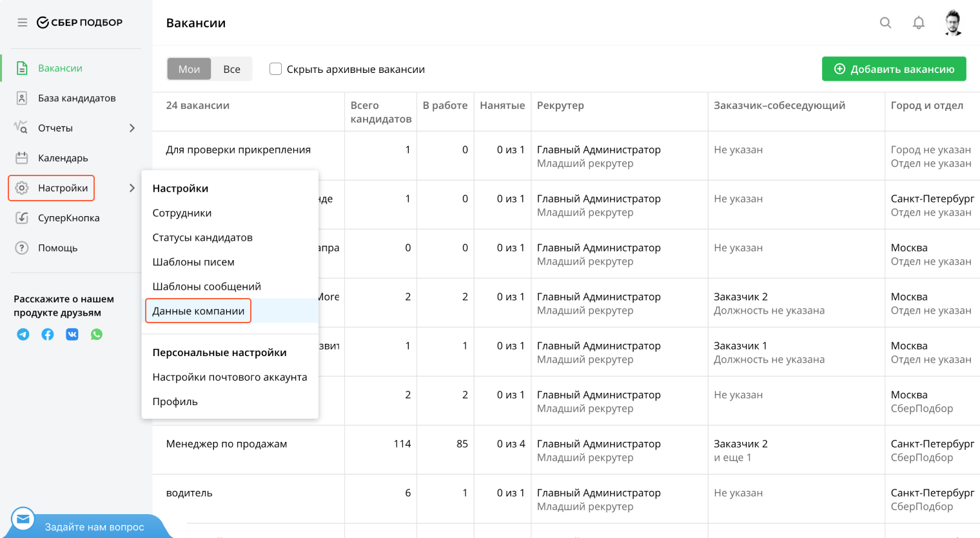This screenshot has height=538, width=980.
Task: Open the Менеджер по продажам vacancy
Action: pos(226,444)
